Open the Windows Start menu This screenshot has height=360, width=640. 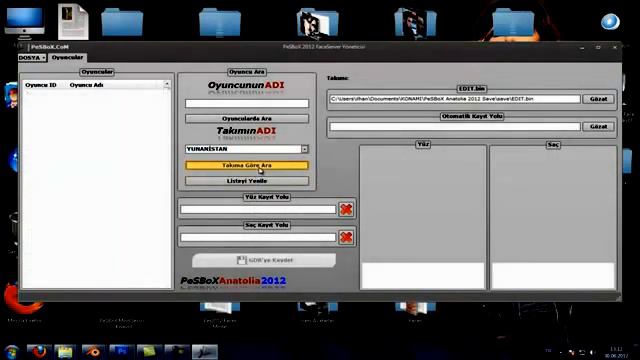coord(11,352)
